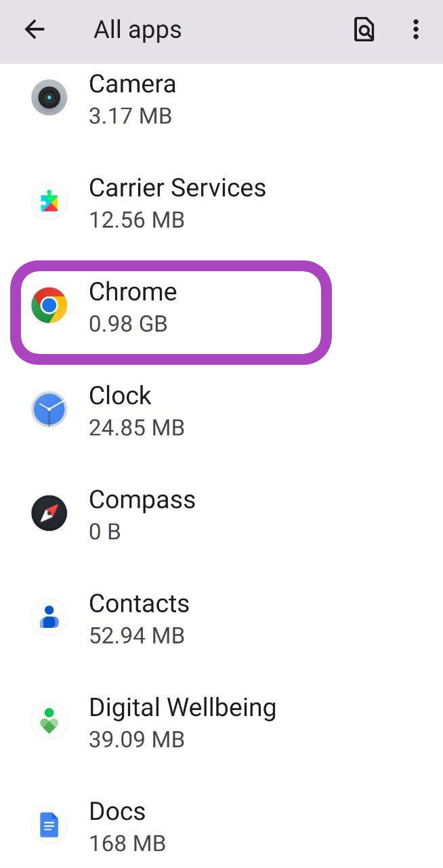Open the search apps icon
Viewport: 443px width, 868px height.
364,30
